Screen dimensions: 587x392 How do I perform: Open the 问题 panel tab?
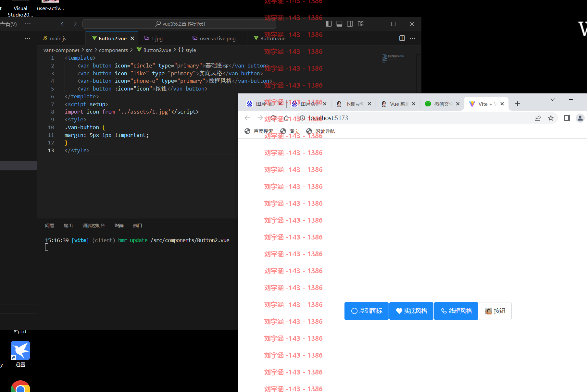50,226
